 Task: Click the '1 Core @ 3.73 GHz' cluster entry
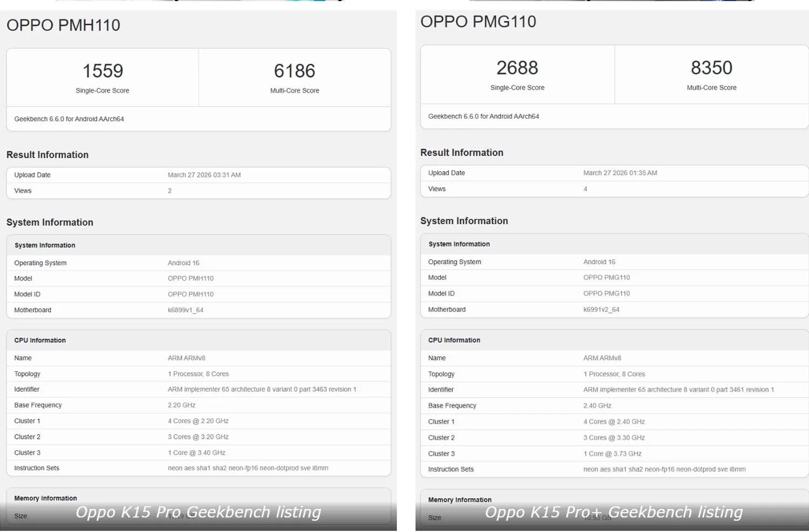612,454
